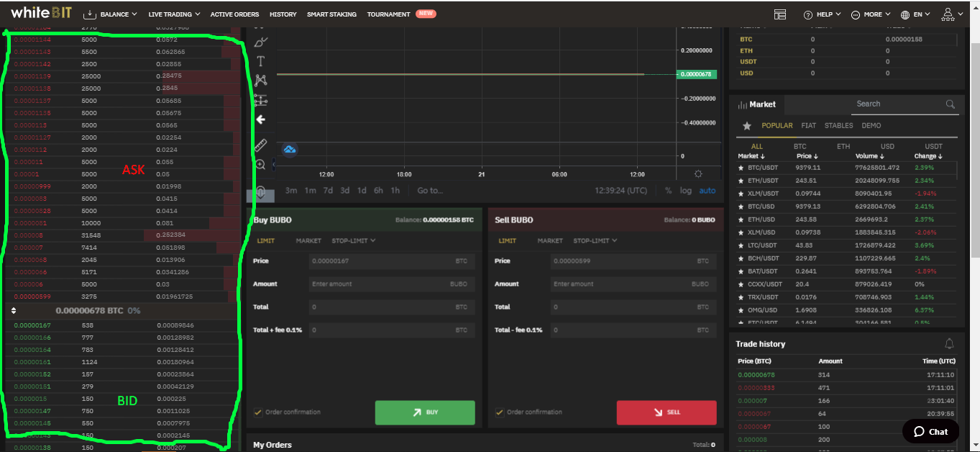Viewport: 980px width, 452px height.
Task: Switch to the STABLES market tab
Action: [x=839, y=126]
